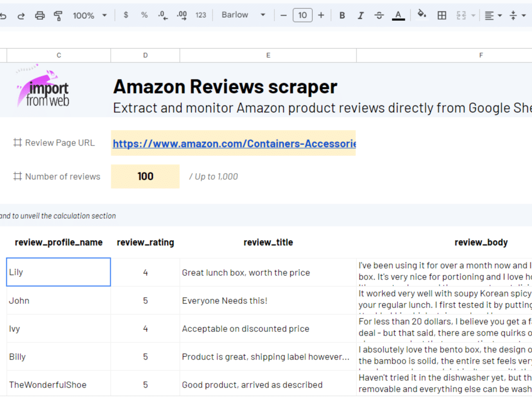Screen dimensions: 532x401
Task: Select the paint format tool
Action: [x=58, y=16]
